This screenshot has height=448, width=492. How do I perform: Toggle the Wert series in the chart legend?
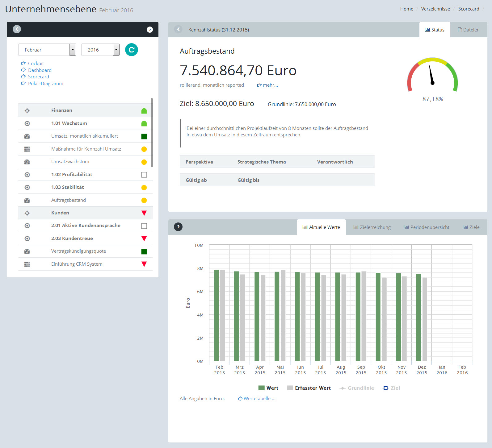pyautogui.click(x=268, y=388)
